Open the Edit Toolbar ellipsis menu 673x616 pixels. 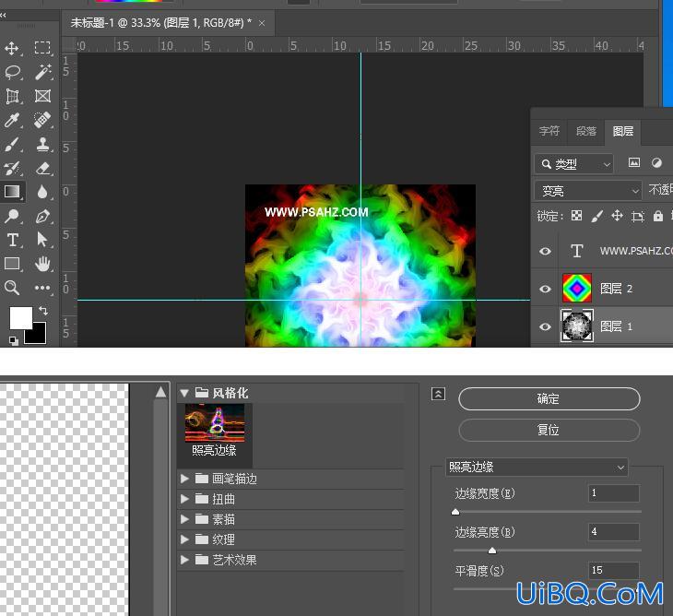tap(42, 288)
